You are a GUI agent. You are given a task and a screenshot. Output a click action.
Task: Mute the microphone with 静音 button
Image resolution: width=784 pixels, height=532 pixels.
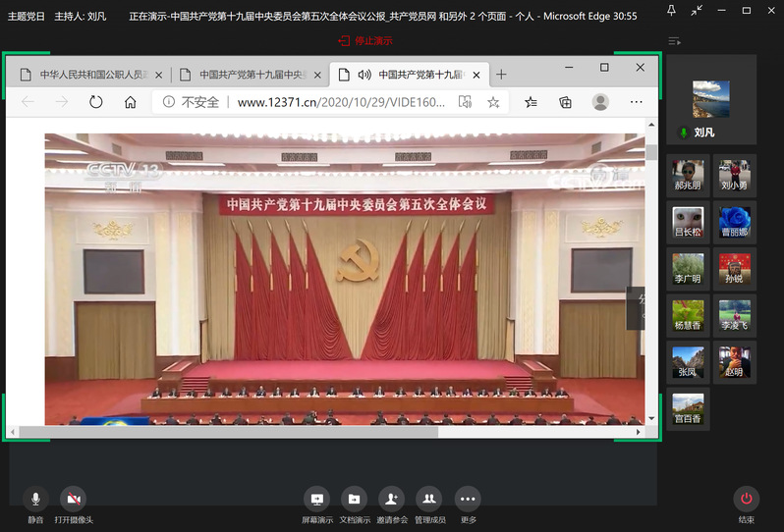(36, 499)
